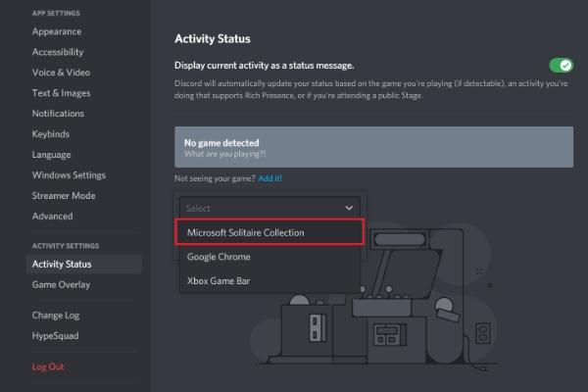Expand the game Select dropdown arrow
The width and height of the screenshot is (588, 392).
[349, 208]
